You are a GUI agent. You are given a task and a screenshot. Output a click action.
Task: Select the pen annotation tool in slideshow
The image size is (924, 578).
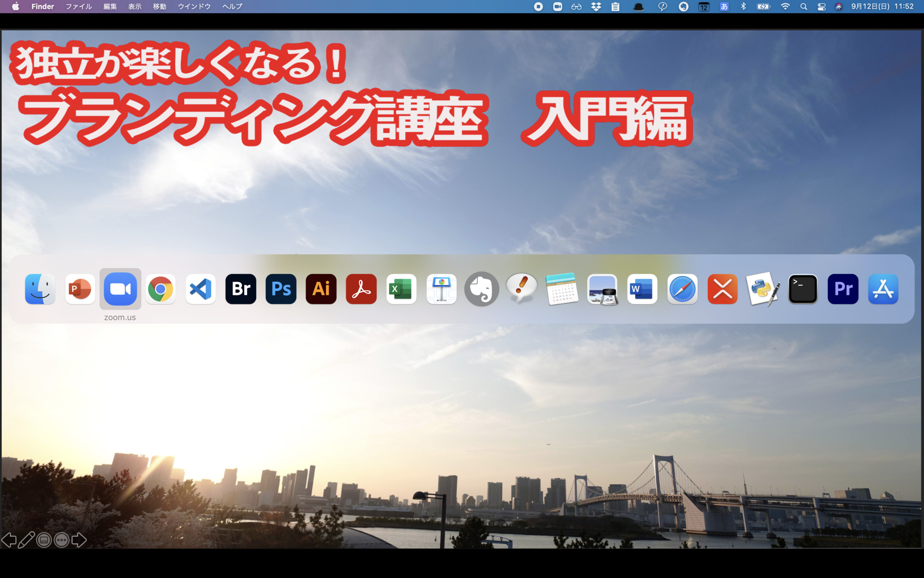pyautogui.click(x=26, y=540)
